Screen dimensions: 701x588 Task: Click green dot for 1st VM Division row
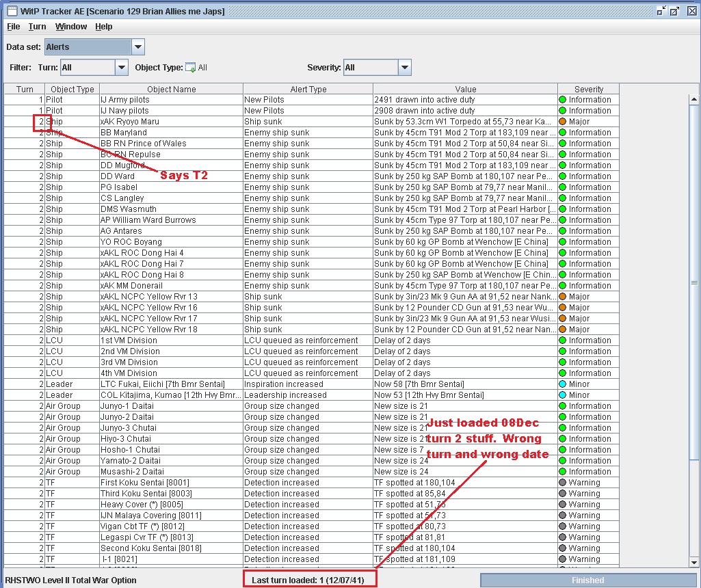click(562, 340)
